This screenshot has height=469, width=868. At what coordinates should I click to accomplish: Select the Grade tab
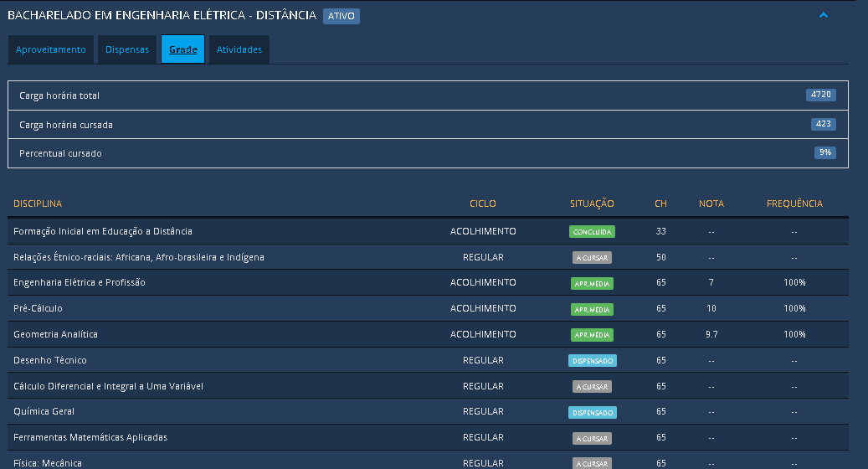183,49
